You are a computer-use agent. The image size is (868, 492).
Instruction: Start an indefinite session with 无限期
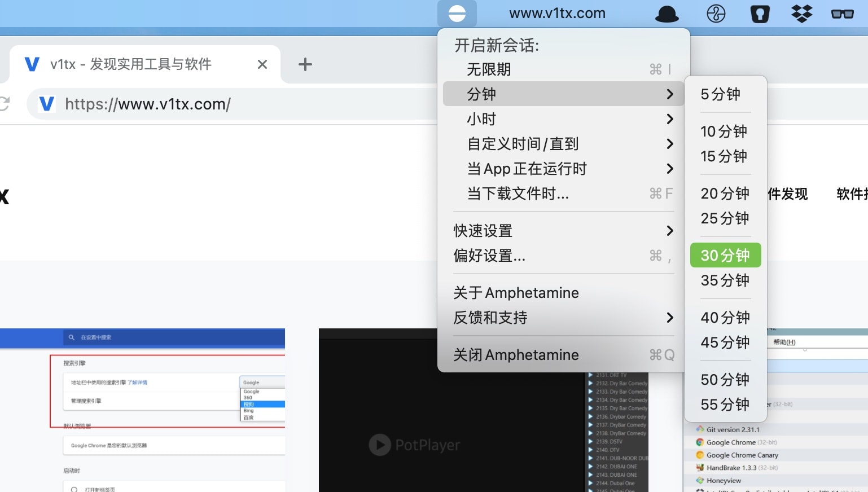click(x=564, y=69)
